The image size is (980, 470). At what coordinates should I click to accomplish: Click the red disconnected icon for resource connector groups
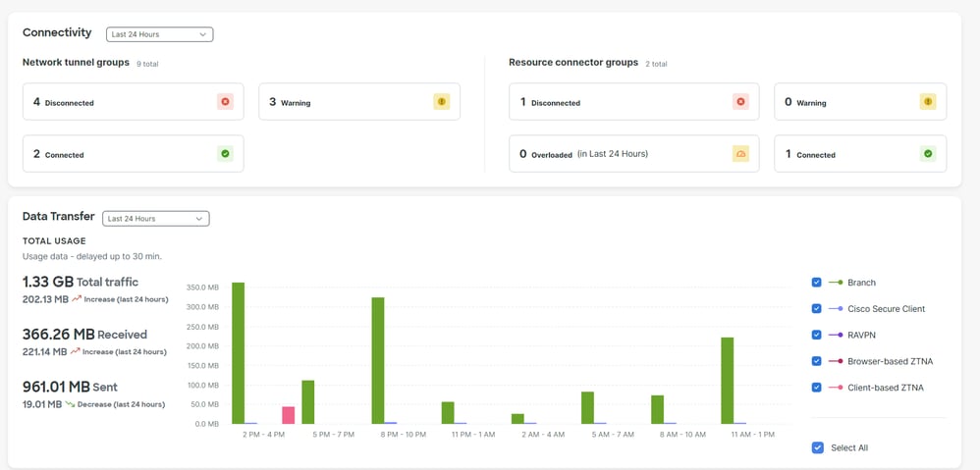740,102
